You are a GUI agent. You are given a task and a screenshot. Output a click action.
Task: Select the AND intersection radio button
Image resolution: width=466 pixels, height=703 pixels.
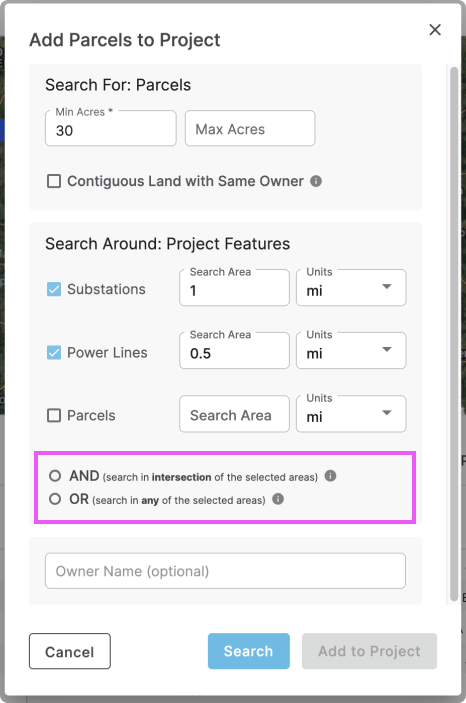pyautogui.click(x=55, y=476)
